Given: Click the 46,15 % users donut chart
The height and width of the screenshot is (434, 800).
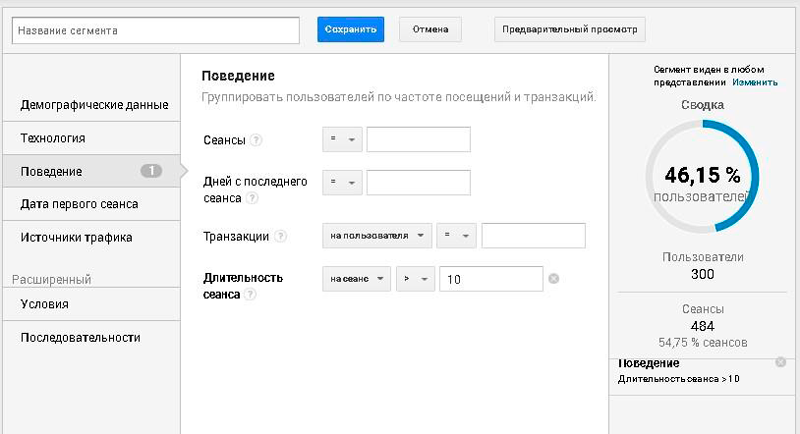Looking at the screenshot, I should pyautogui.click(x=703, y=176).
